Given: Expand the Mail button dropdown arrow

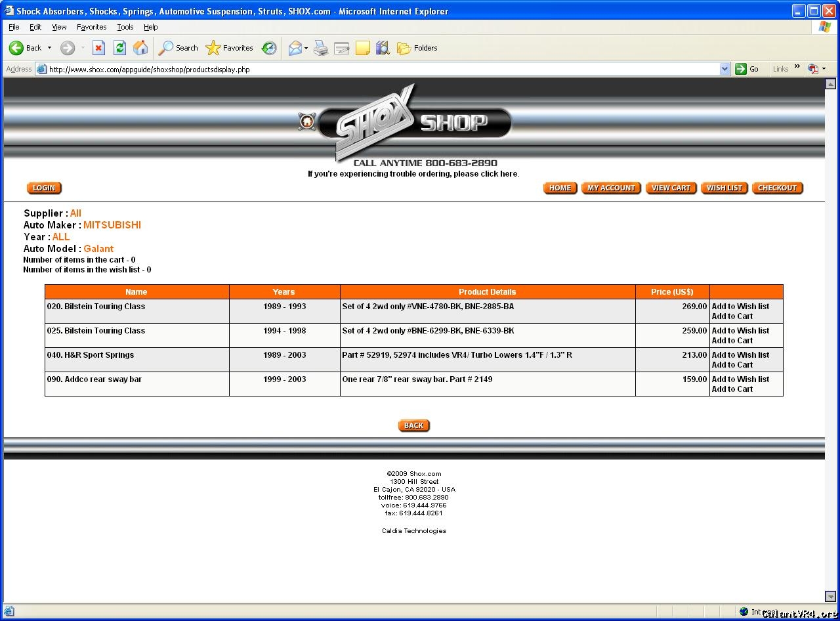Looking at the screenshot, I should pyautogui.click(x=306, y=48).
